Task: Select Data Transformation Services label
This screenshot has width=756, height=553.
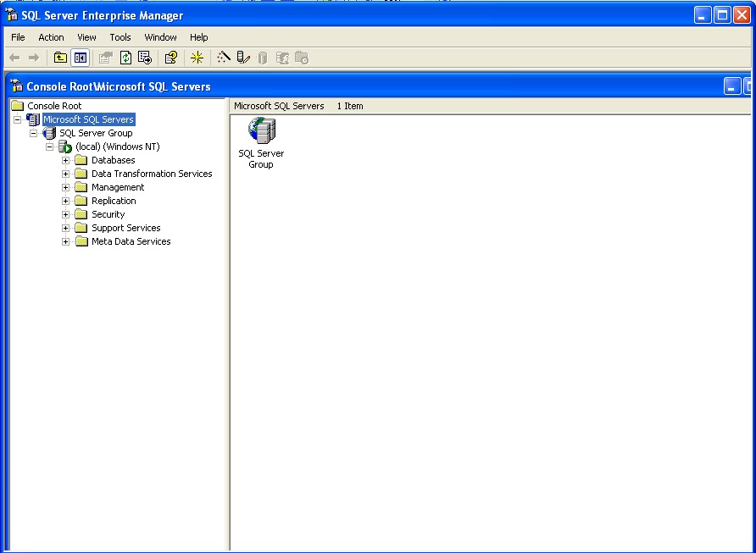Action: coord(152,174)
